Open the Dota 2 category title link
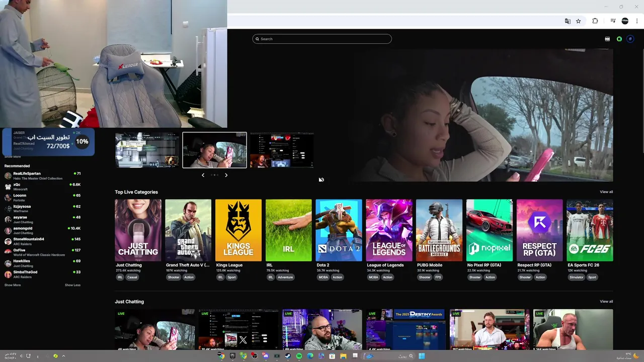Screen dimensions: 644x362 pos(323,265)
